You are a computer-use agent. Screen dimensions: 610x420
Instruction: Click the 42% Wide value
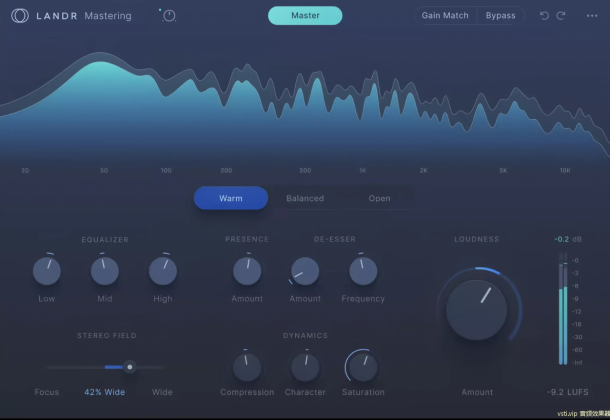105,392
